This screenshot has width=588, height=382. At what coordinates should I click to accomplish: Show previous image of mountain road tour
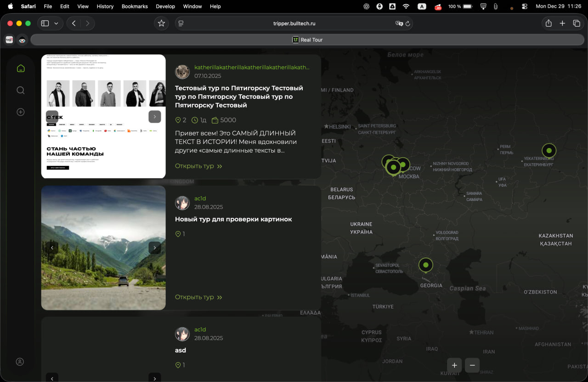tap(52, 248)
